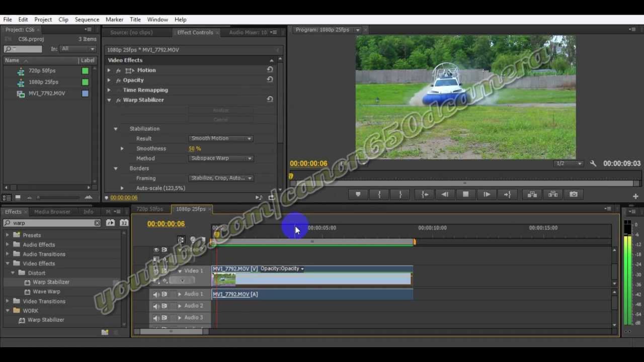Step back one frame in Program monitor

point(445,195)
